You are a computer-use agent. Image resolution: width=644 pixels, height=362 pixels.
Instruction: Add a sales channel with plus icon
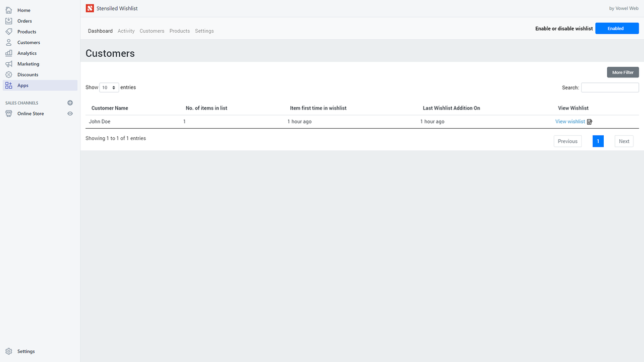[x=70, y=103]
